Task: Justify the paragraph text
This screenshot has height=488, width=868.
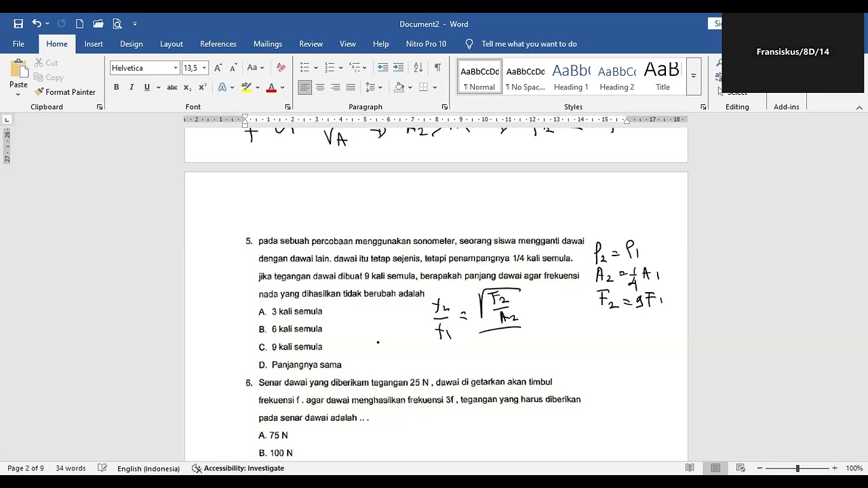Action: tap(351, 87)
